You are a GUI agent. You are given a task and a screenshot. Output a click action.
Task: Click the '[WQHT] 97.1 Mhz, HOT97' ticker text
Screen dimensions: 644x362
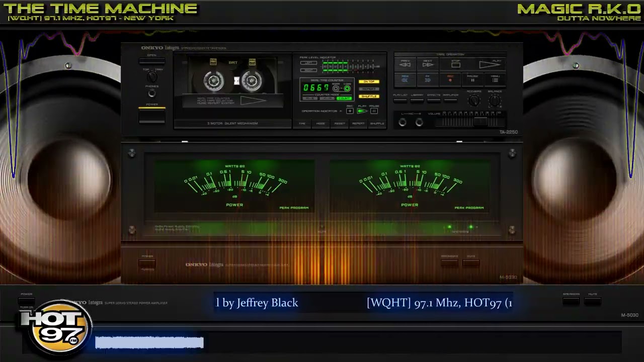[439, 303]
